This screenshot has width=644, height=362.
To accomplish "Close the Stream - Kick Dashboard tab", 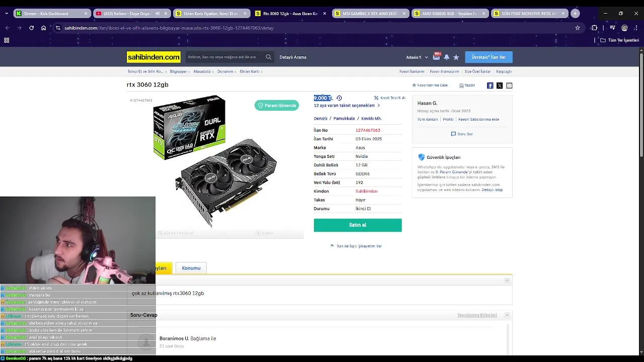I will 86,14.
